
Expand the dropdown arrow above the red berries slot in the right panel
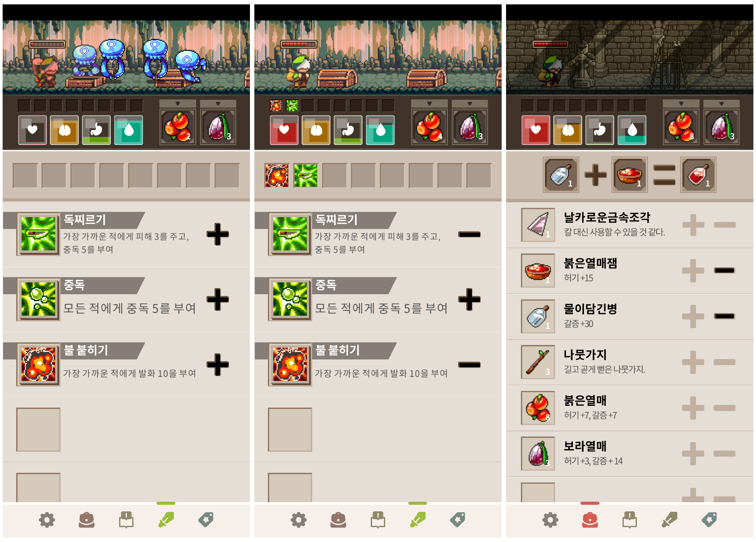coord(681,104)
